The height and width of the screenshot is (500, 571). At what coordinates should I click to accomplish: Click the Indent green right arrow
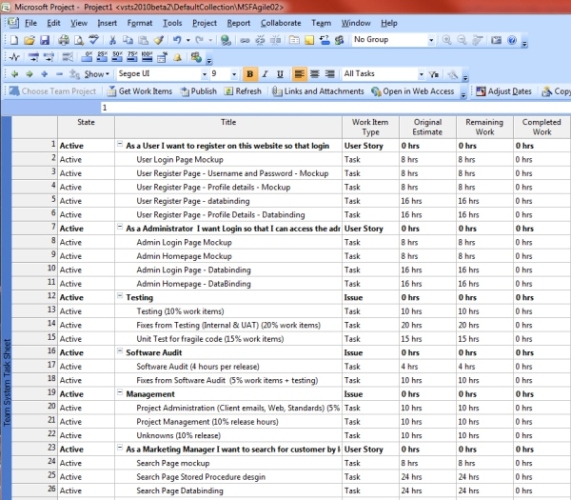point(29,74)
